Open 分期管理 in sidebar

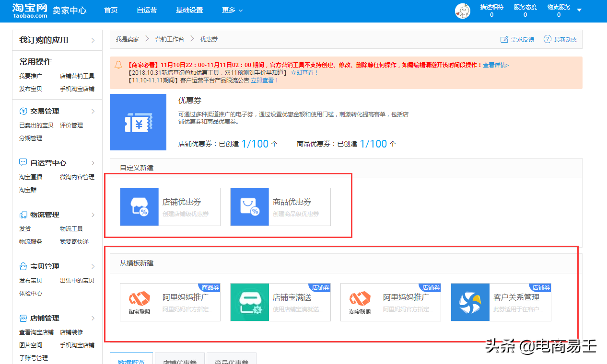click(x=31, y=138)
